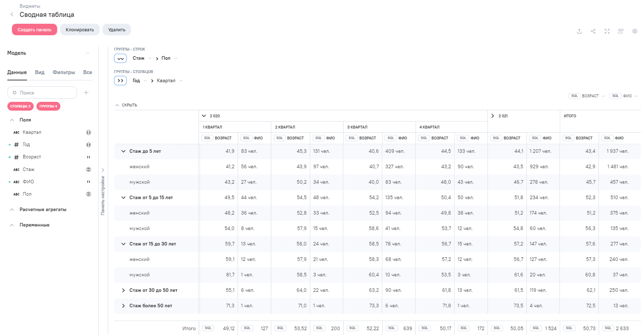Collapse the 2 020 column group
The width and height of the screenshot is (644, 335).
pyautogui.click(x=204, y=116)
